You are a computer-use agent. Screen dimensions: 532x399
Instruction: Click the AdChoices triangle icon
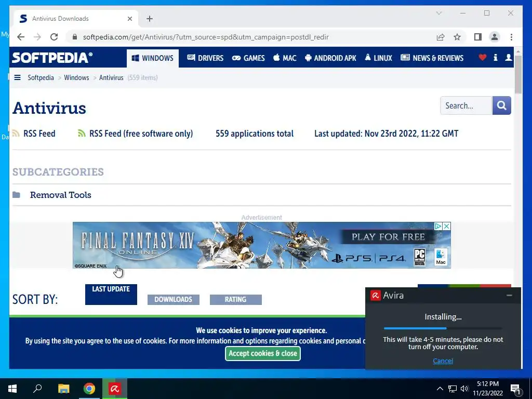click(438, 227)
